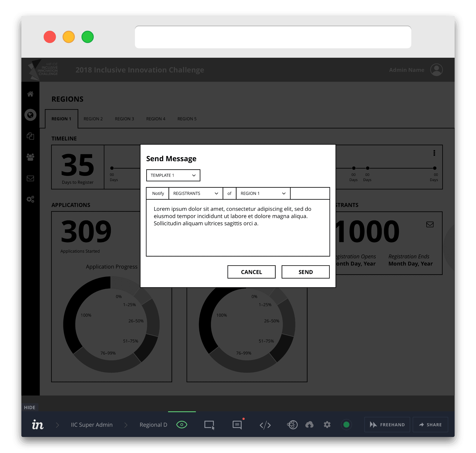Toggle the green status circle
The image size is (476, 453).
346,425
